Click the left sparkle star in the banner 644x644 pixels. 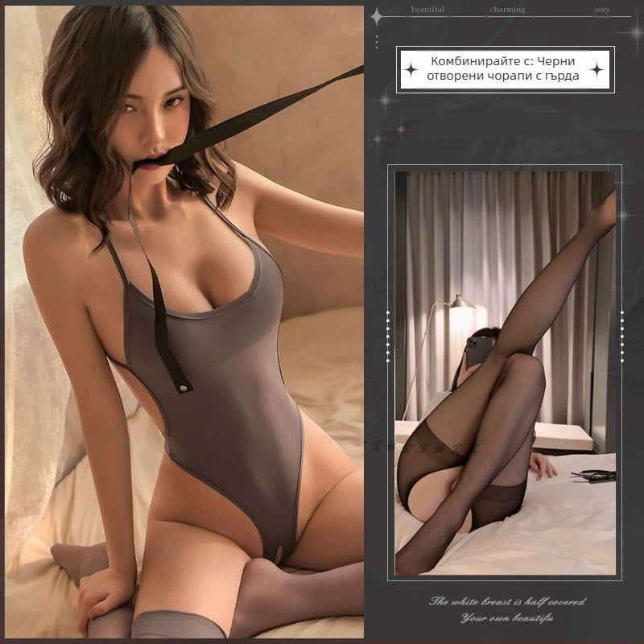coord(411,70)
